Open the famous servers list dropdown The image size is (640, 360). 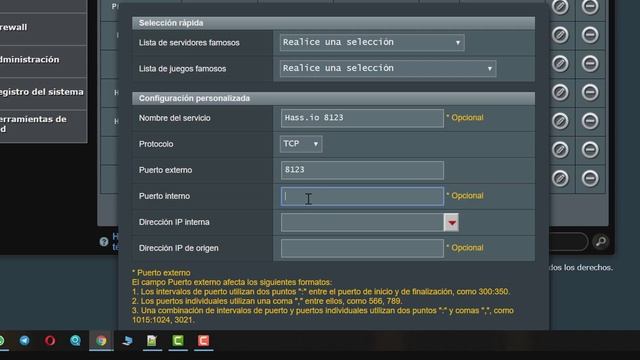372,42
